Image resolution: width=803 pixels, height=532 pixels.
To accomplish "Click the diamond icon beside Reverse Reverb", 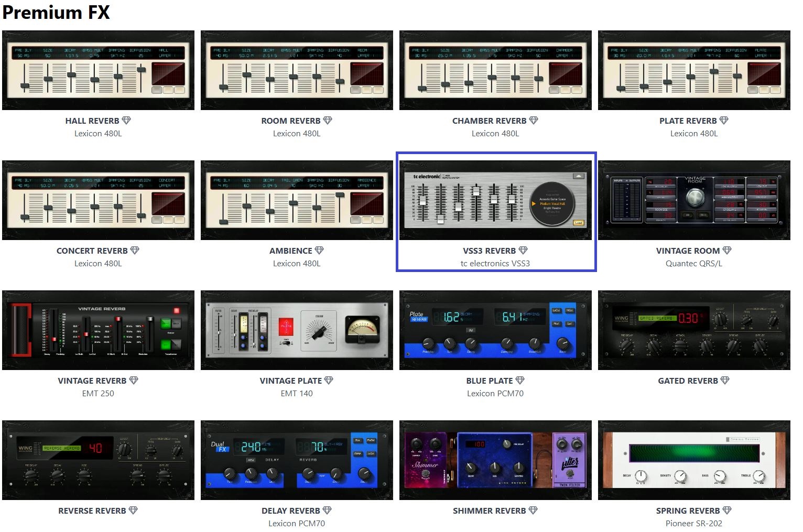I will pyautogui.click(x=133, y=511).
